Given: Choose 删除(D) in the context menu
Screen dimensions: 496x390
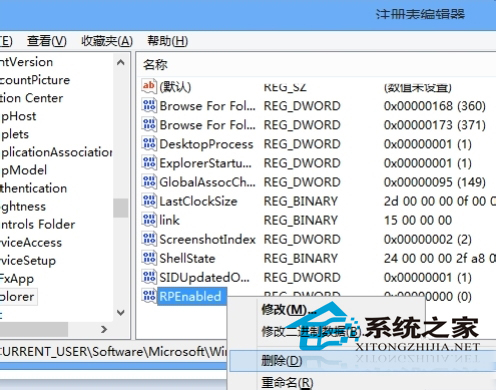Looking at the screenshot, I should tap(282, 360).
